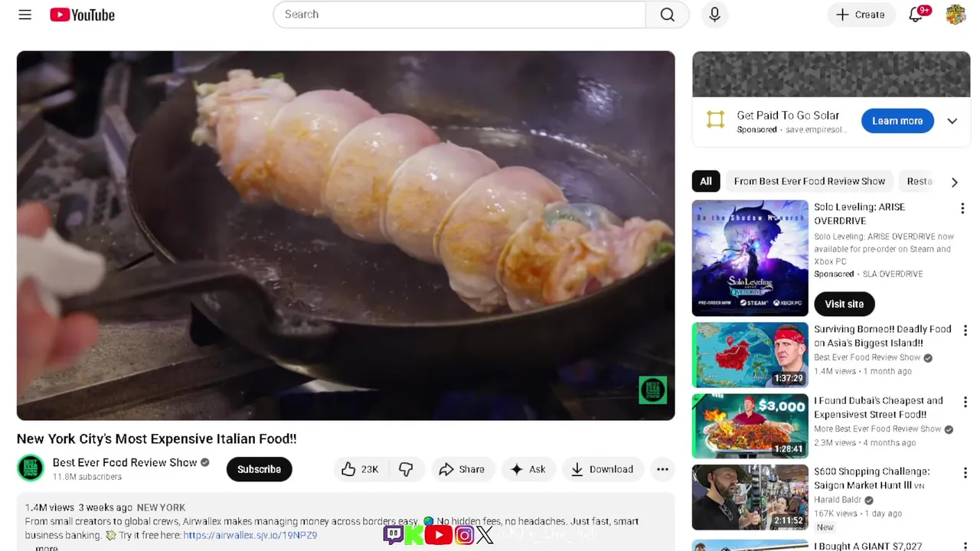Open the notifications bell

(x=916, y=15)
